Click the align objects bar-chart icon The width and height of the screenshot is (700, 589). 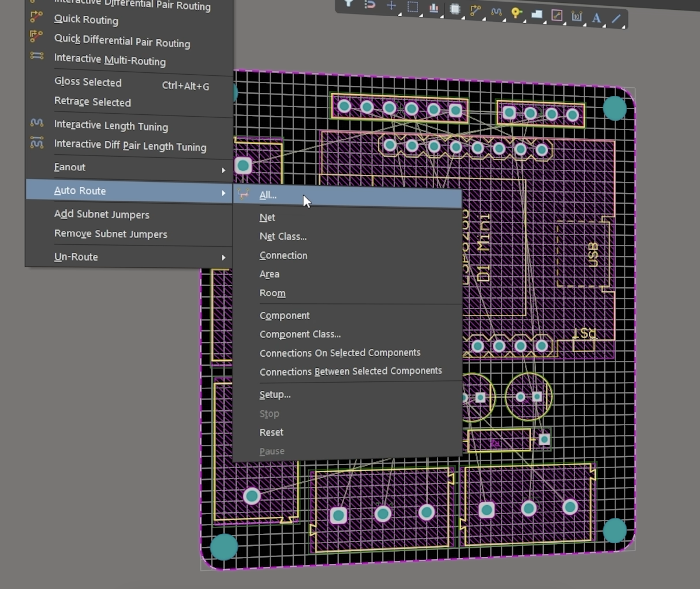pos(433,8)
